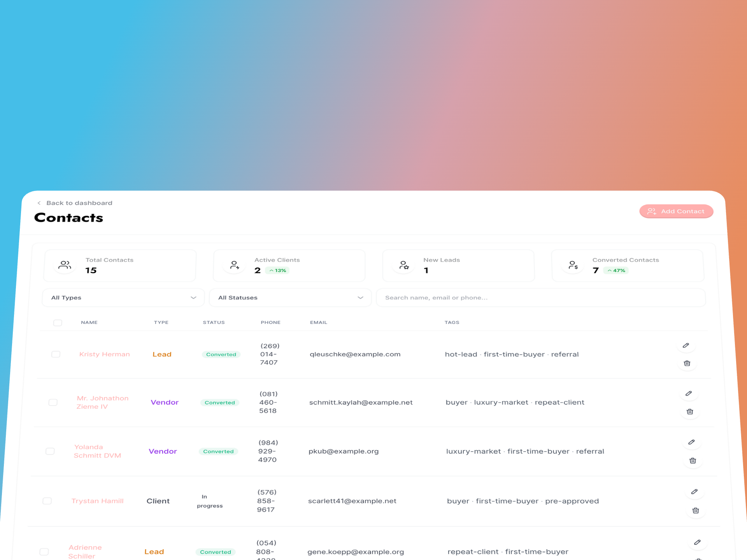Viewport: 747px width, 560px height.
Task: Enable the select-all header checkbox
Action: click(x=58, y=322)
